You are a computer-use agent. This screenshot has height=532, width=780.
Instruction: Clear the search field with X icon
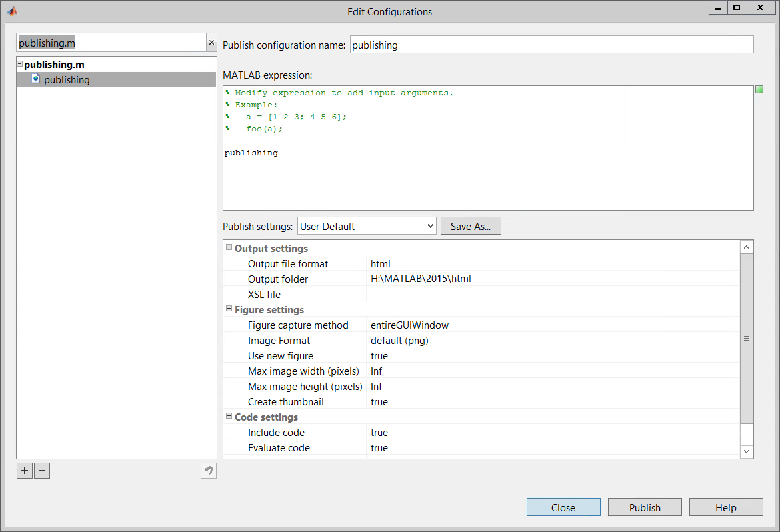pos(211,43)
